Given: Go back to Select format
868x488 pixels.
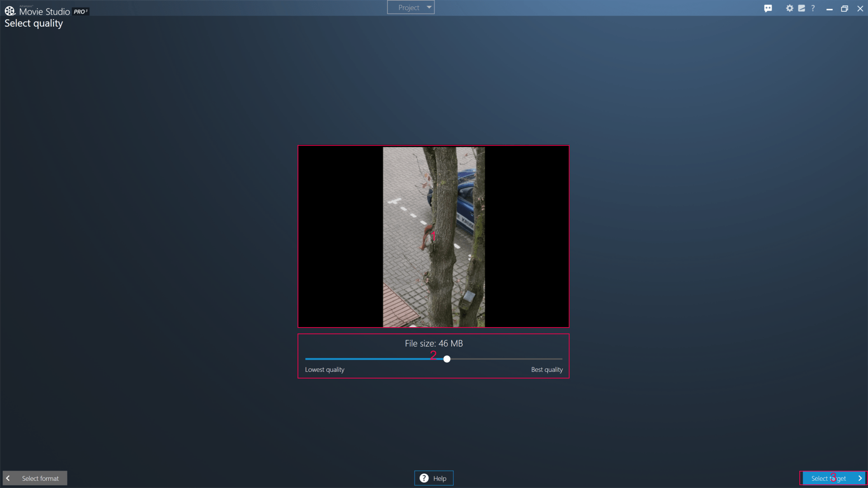Looking at the screenshot, I should click(x=35, y=478).
